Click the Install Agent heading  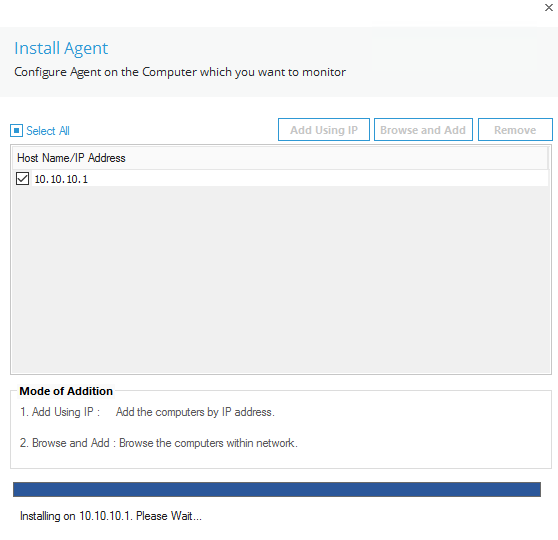61,48
